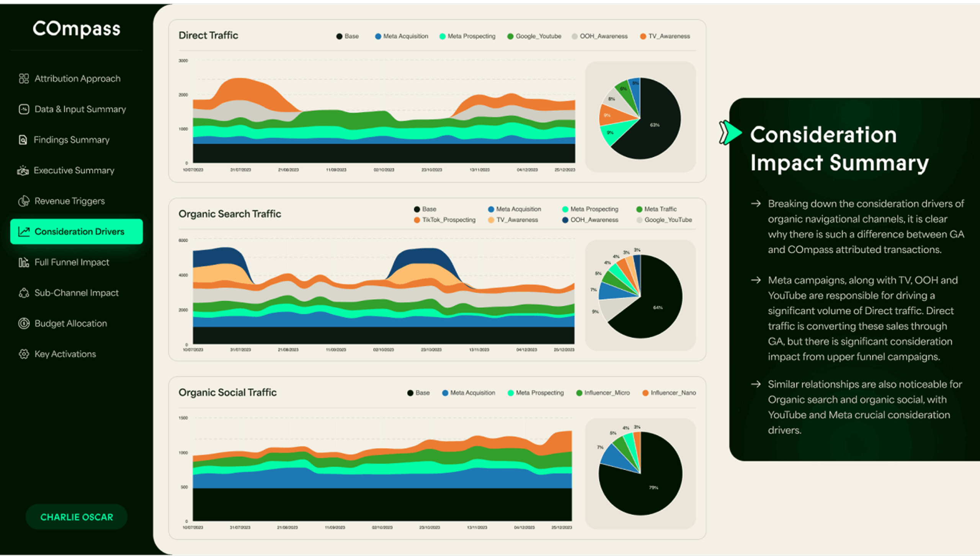
Task: Toggle OOH_Awareness legend in Organic Search Traffic
Action: (594, 220)
